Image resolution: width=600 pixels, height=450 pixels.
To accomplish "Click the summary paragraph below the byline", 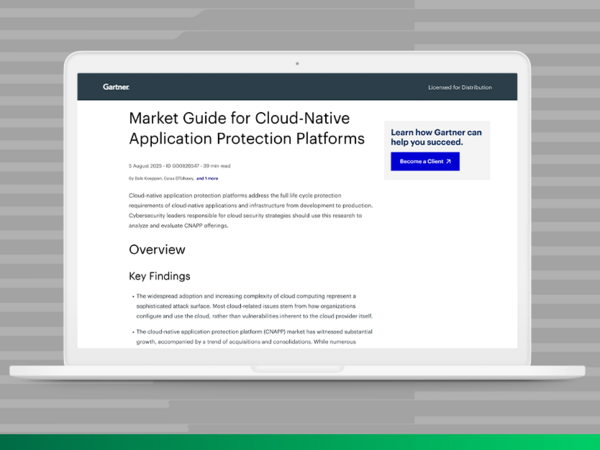I will point(250,210).
